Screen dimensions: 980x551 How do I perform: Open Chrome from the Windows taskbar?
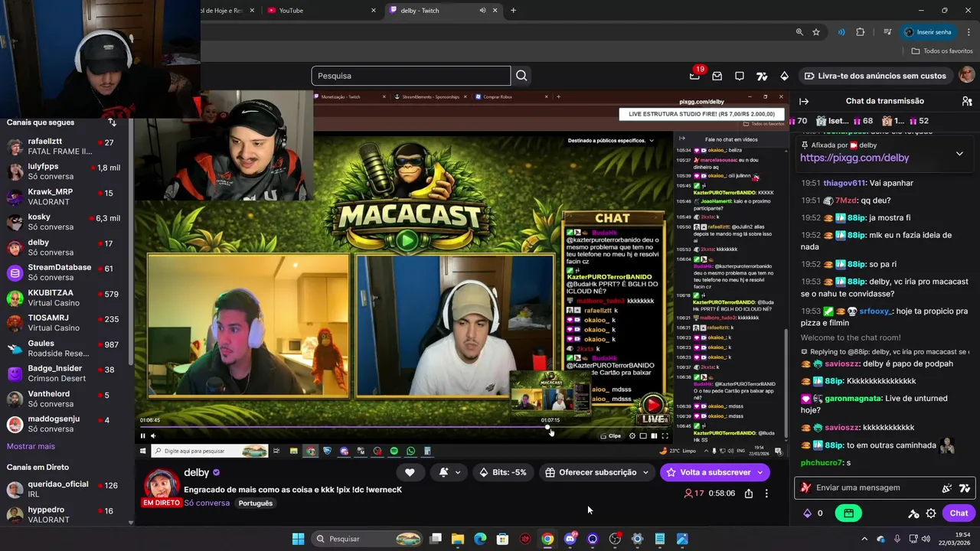[547, 539]
